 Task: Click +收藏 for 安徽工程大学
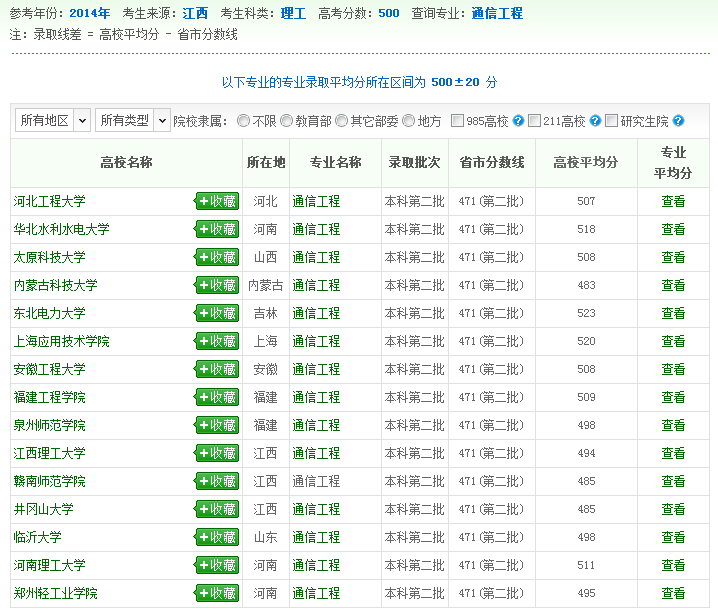click(x=217, y=369)
